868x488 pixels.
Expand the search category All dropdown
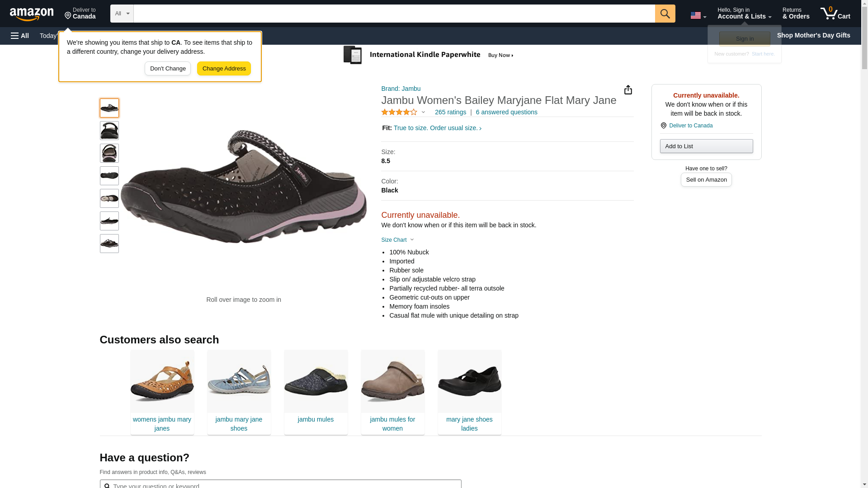click(x=122, y=14)
